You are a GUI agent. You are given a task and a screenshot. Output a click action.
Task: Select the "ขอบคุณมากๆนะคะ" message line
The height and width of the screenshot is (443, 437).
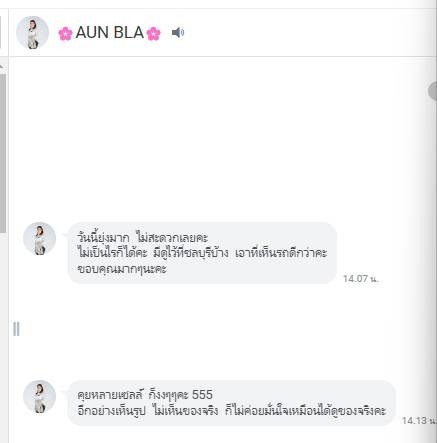pos(122,269)
